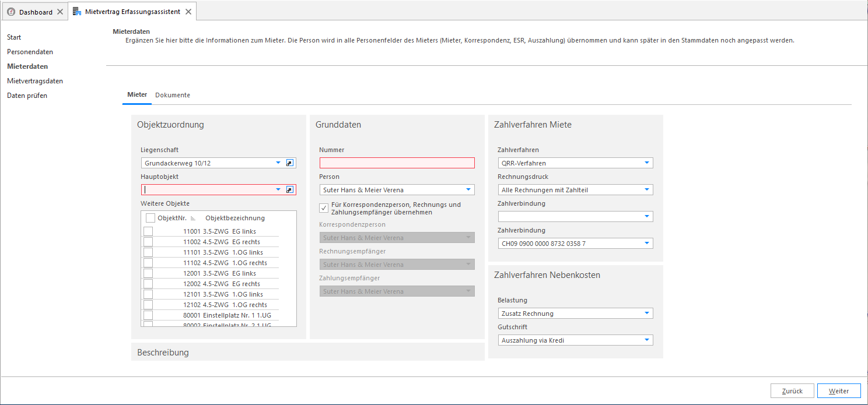Open the Person dropdown
This screenshot has width=868, height=405.
point(468,190)
